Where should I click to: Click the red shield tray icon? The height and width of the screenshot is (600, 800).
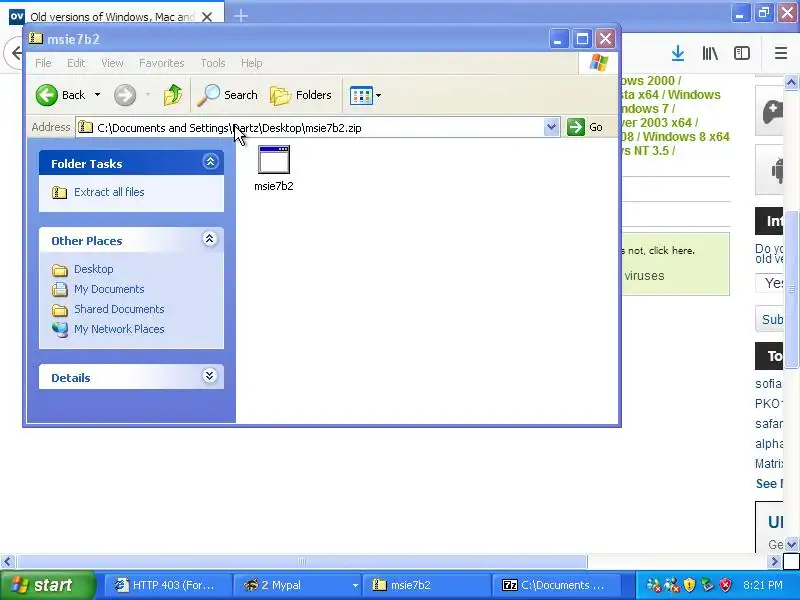(x=725, y=585)
